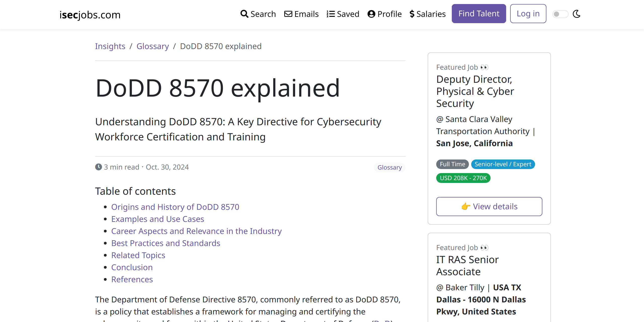
Task: Open the Emails menu label
Action: pos(306,14)
